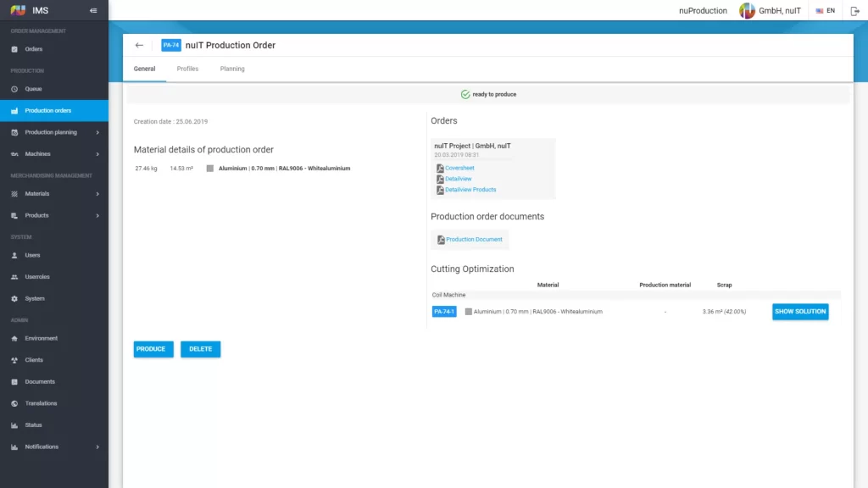Image resolution: width=868 pixels, height=488 pixels.
Task: Open the EN language selector
Action: pyautogui.click(x=825, y=11)
